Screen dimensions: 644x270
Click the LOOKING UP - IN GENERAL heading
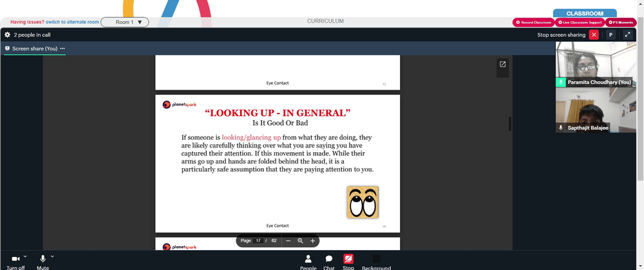tap(278, 113)
